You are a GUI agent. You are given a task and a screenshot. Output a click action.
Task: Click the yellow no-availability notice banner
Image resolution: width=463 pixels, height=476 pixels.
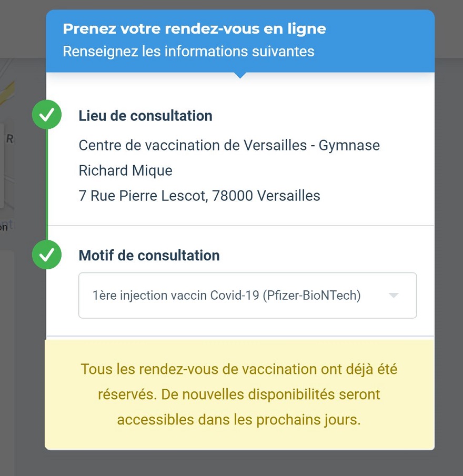[239, 394]
